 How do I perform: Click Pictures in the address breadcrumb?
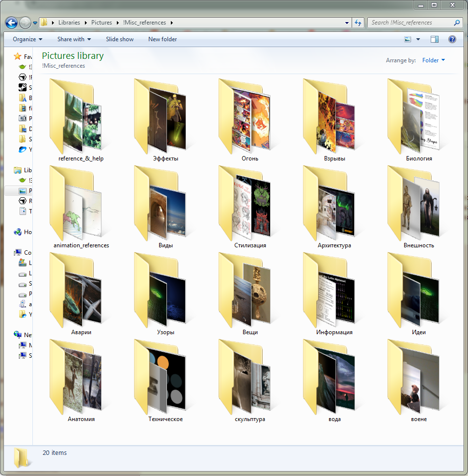101,23
